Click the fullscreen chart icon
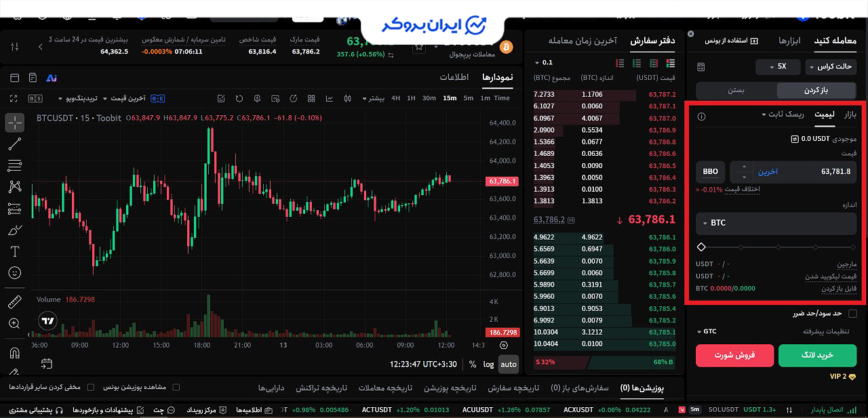 pyautogui.click(x=15, y=98)
